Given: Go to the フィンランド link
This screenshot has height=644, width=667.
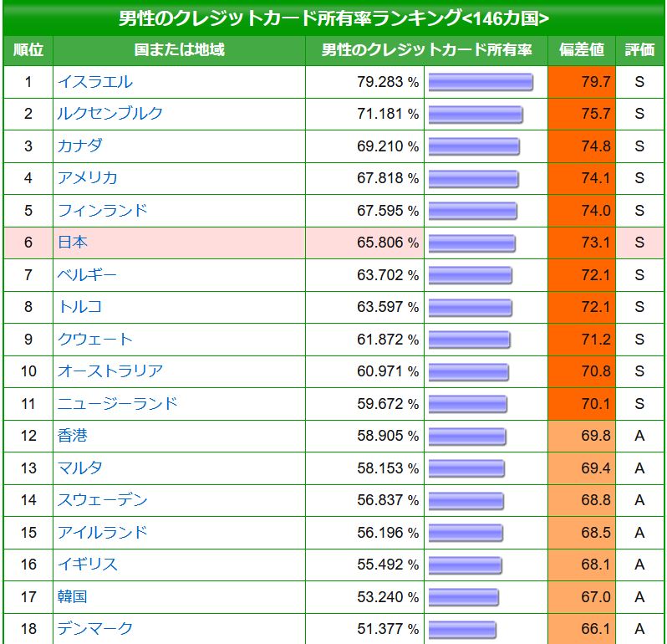Looking at the screenshot, I should pyautogui.click(x=102, y=211).
